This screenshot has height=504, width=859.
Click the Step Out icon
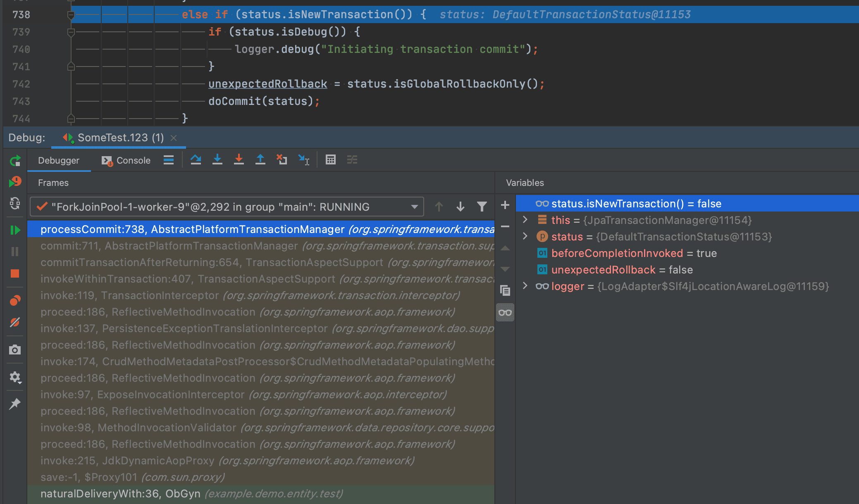point(260,159)
